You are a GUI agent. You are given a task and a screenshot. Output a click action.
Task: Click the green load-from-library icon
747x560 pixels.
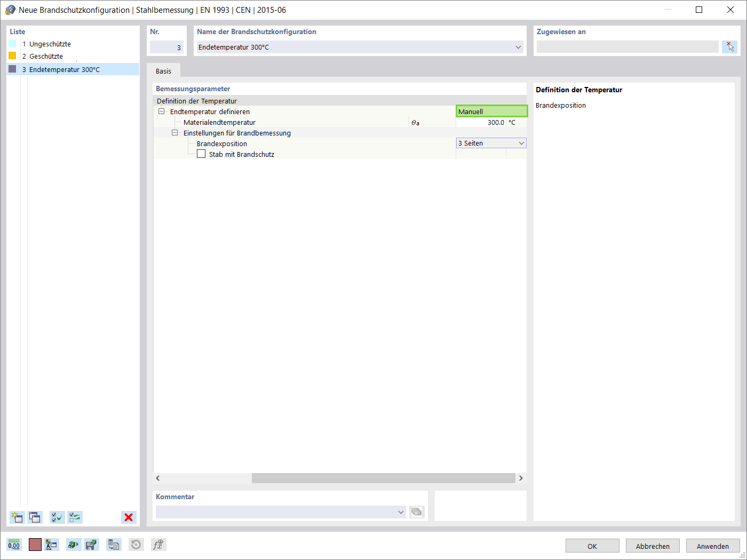[x=73, y=545]
